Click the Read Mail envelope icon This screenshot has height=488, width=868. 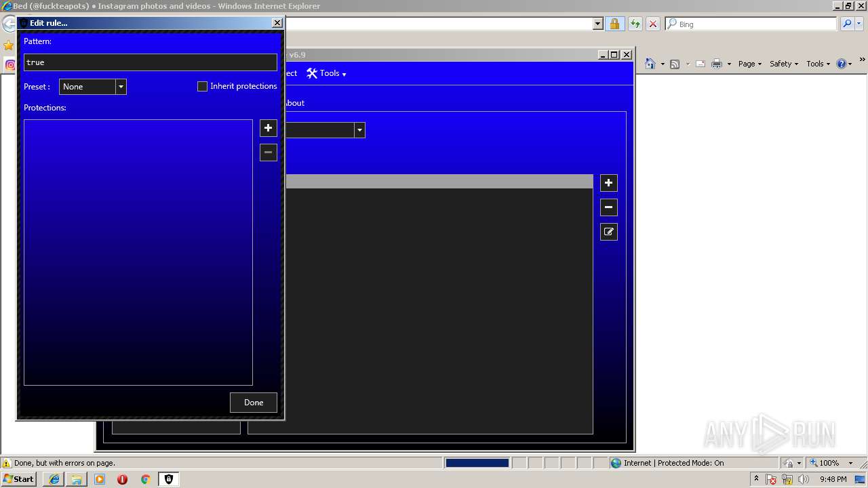701,64
